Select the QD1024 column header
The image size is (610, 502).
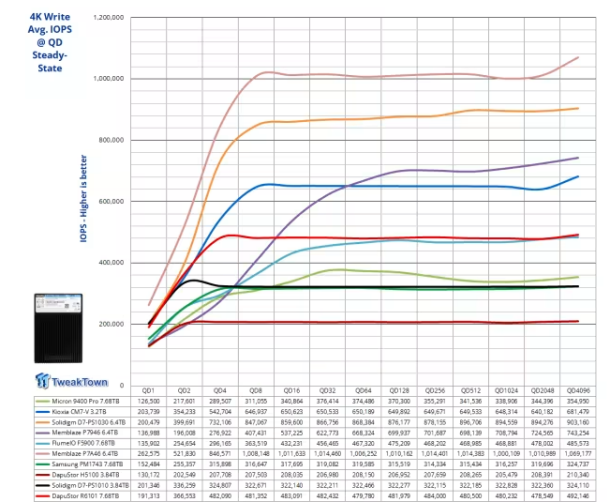506,391
